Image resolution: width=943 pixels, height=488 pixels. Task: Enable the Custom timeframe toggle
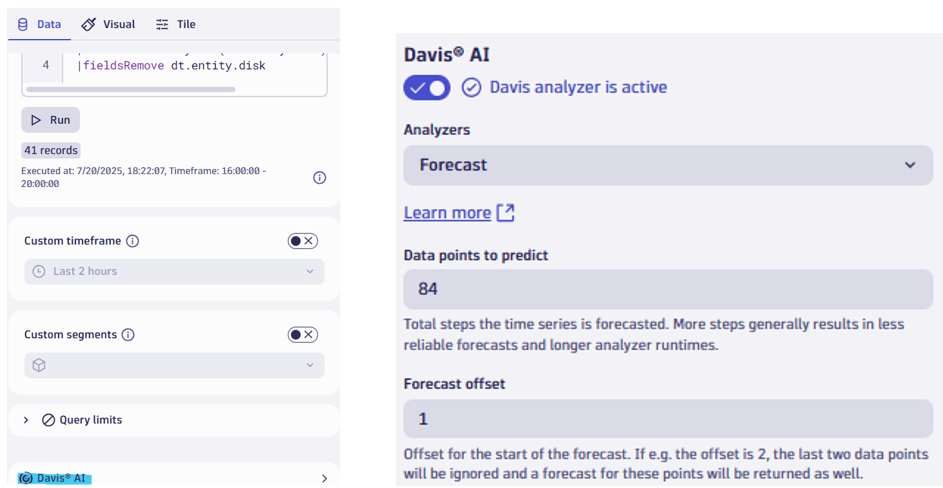[x=302, y=241]
